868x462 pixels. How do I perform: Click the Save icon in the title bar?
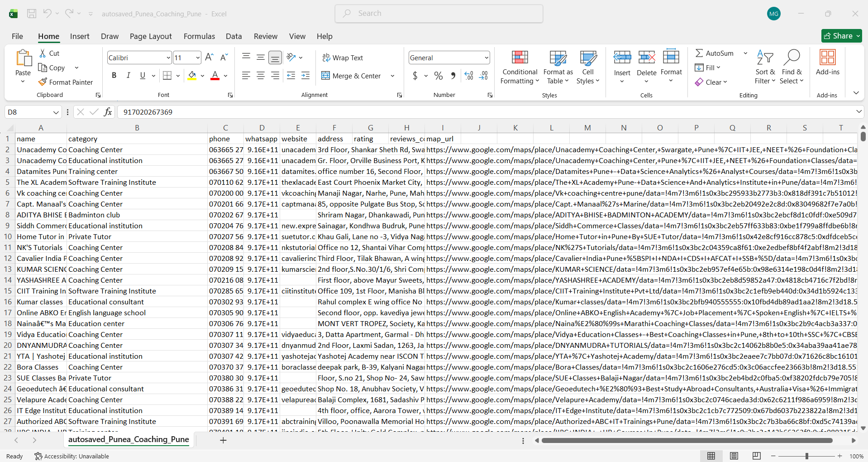(32, 14)
